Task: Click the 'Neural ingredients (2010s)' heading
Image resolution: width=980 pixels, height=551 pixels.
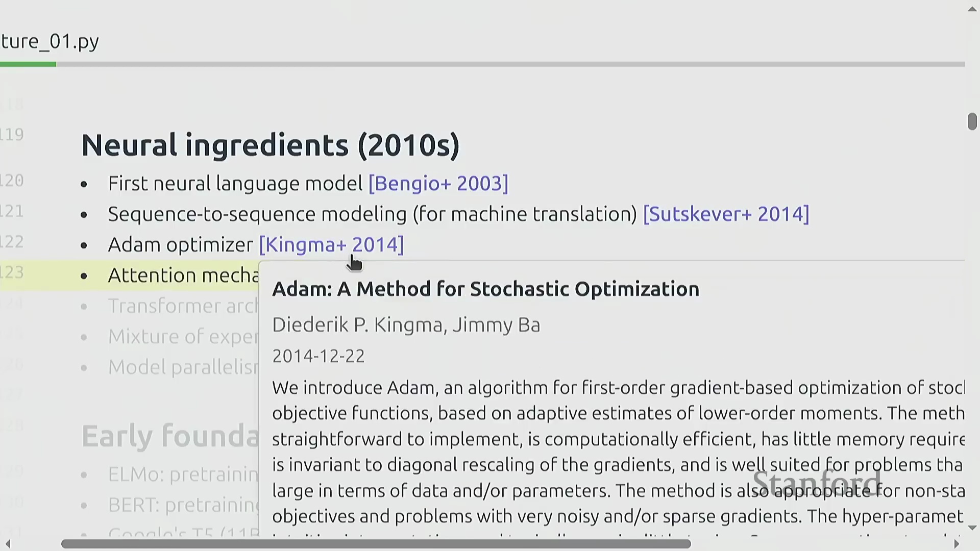Action: [270, 145]
